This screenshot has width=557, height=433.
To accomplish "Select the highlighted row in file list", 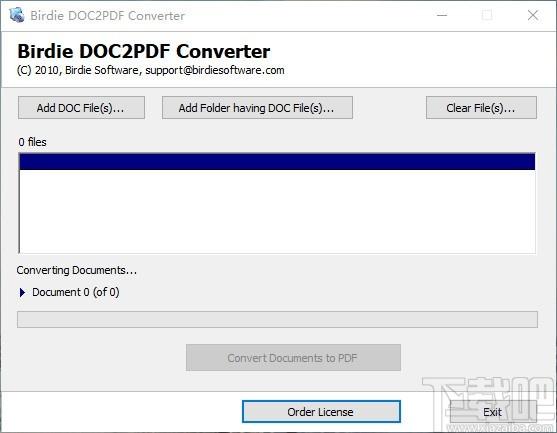I will 277,162.
